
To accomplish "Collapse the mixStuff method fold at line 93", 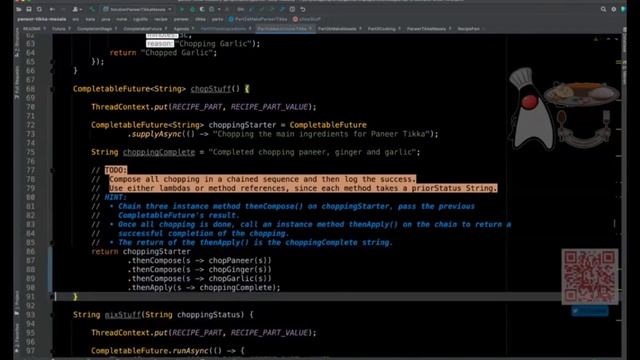I will 52,315.
